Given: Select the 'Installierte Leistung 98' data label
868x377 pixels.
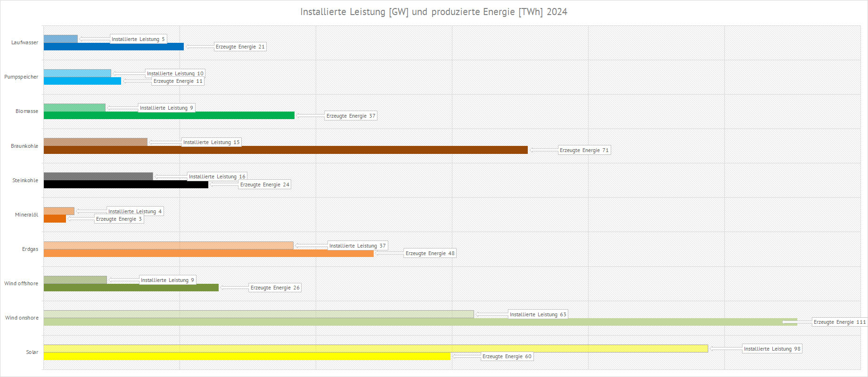Looking at the screenshot, I should [x=771, y=349].
